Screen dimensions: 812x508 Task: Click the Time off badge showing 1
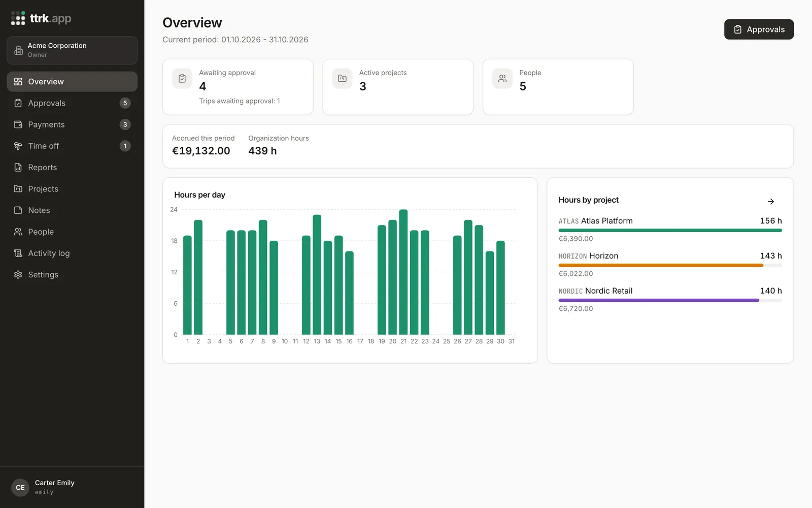coord(125,146)
